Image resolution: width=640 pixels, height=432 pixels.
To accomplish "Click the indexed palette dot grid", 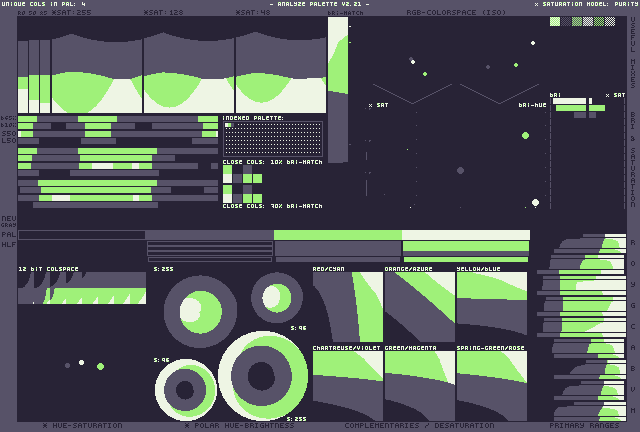I will [273, 139].
